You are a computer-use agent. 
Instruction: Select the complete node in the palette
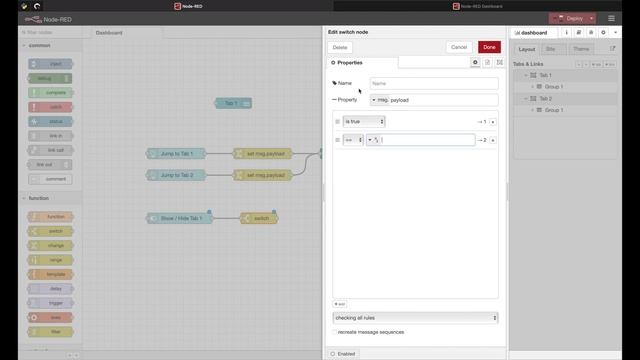50,93
